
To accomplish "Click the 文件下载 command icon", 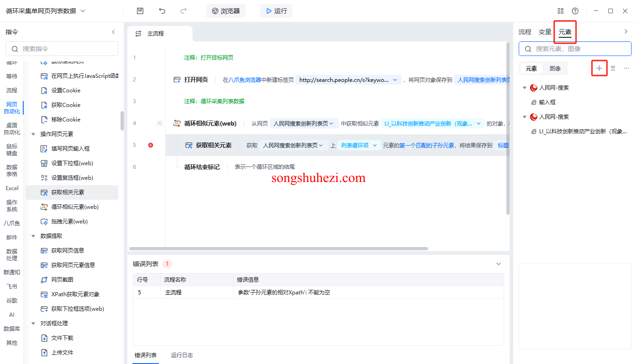I will 44,338.
